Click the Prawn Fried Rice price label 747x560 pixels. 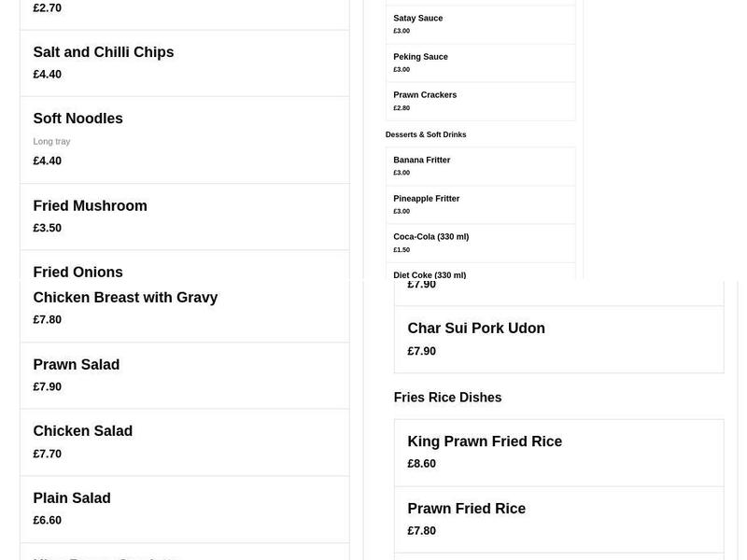[x=421, y=529]
